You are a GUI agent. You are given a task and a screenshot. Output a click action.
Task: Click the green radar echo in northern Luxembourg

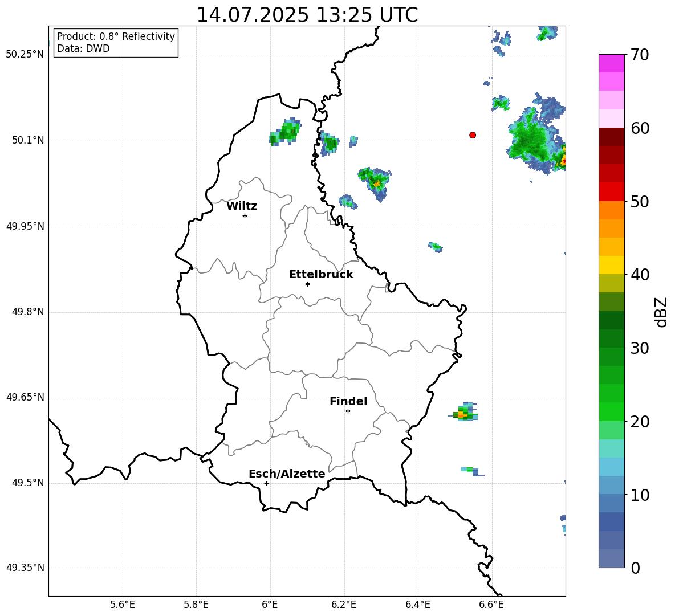tap(286, 132)
